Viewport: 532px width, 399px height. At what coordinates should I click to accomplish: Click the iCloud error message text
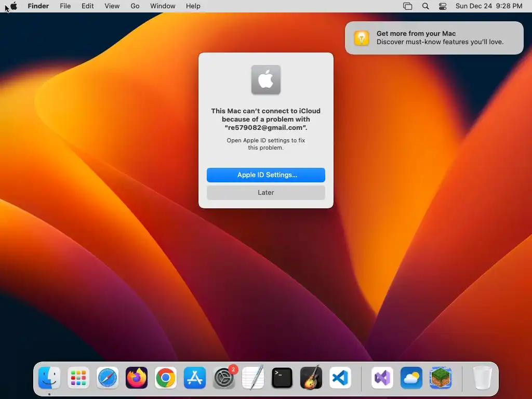click(x=266, y=119)
